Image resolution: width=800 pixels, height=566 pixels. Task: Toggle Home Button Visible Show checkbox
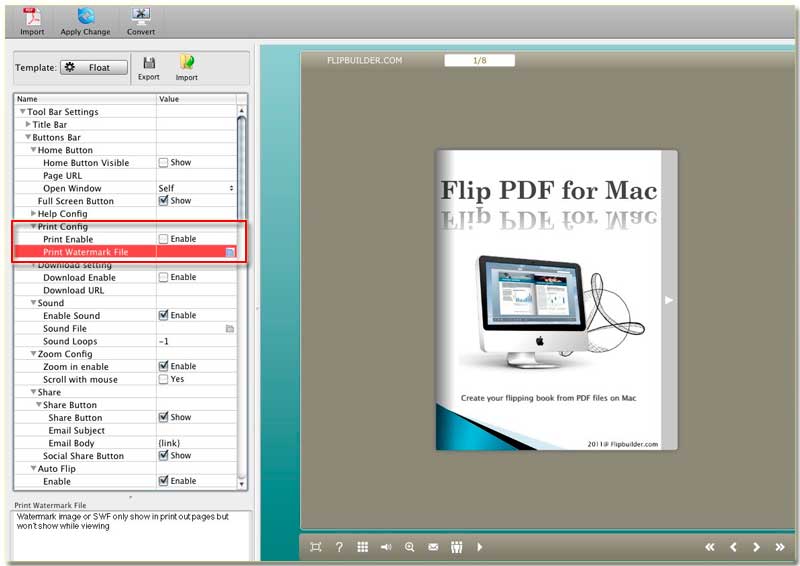click(x=163, y=163)
